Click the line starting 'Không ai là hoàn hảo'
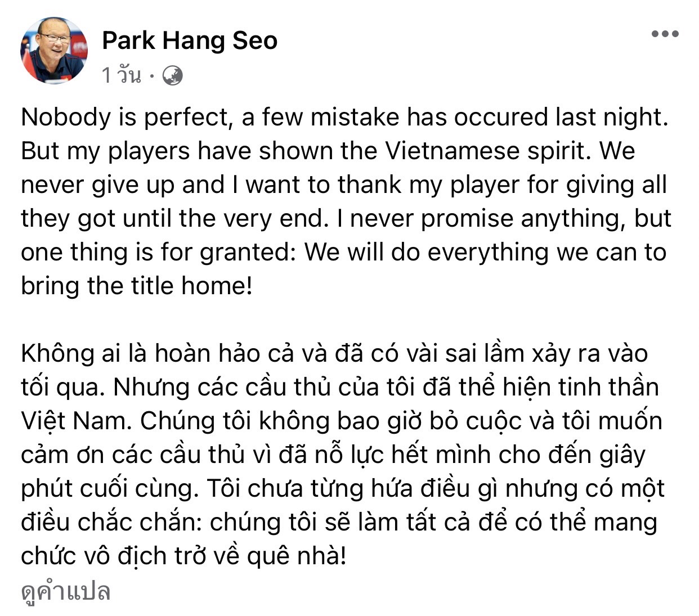Image resolution: width=699 pixels, height=616 pixels. [x=334, y=353]
